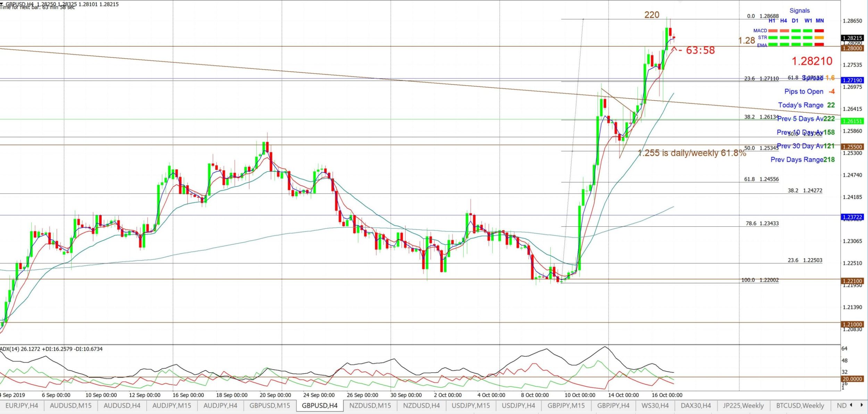Select the USDJPY,H4 chart tab

click(x=518, y=405)
